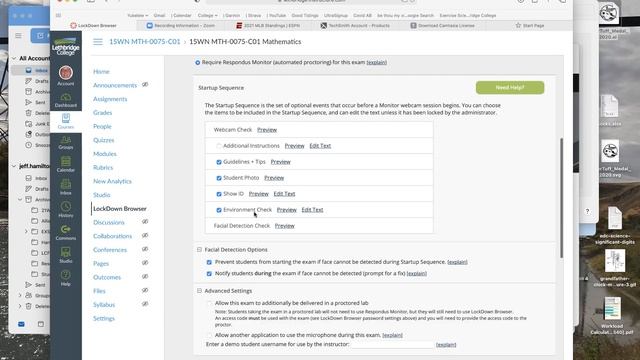Switch to the LockDown Browser tab
640x360 pixels.
93,25
